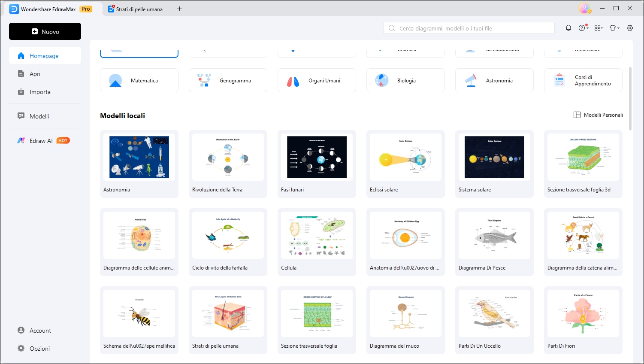Expand the apps grid dropdown
644x364 pixels.
[599, 28]
